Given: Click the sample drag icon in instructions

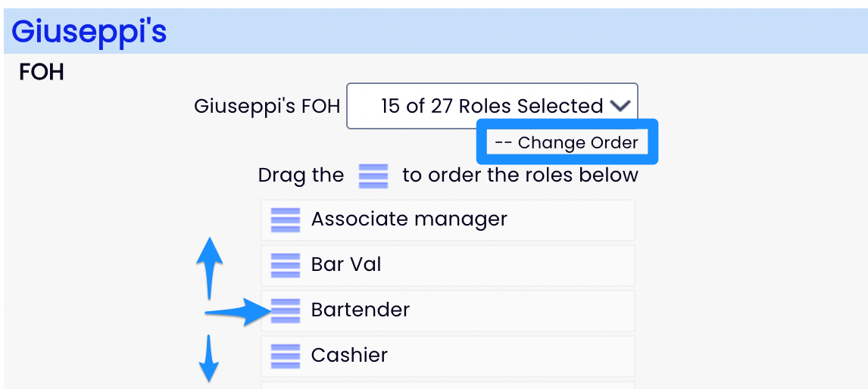Looking at the screenshot, I should pyautogui.click(x=373, y=176).
